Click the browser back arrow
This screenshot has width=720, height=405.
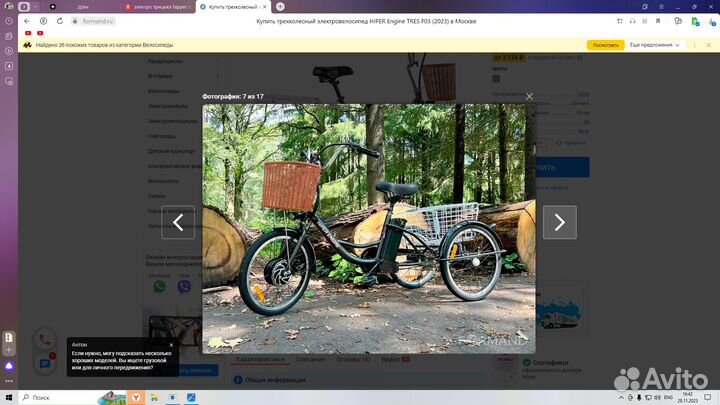28,20
